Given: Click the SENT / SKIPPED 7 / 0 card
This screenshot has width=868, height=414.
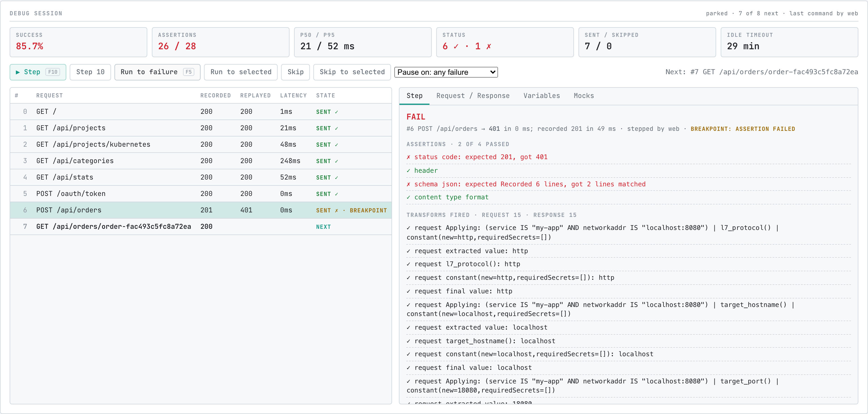Looking at the screenshot, I should click(x=647, y=42).
